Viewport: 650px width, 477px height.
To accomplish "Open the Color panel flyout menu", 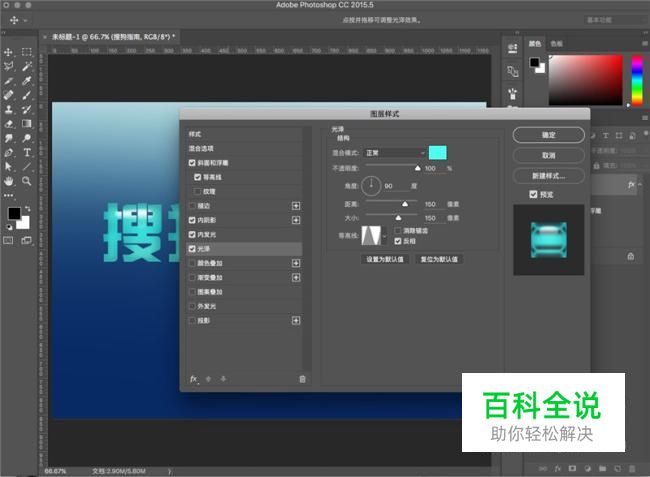I will click(x=645, y=43).
